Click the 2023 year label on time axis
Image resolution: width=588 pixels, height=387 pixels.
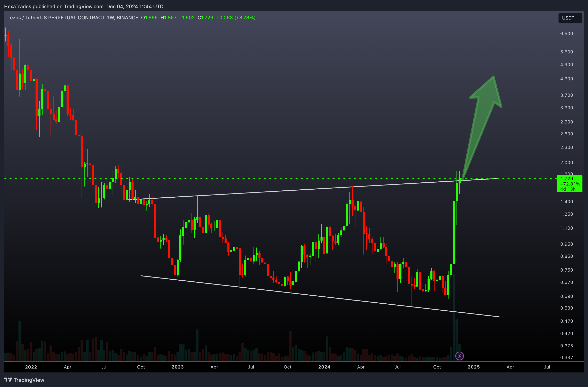coord(178,367)
